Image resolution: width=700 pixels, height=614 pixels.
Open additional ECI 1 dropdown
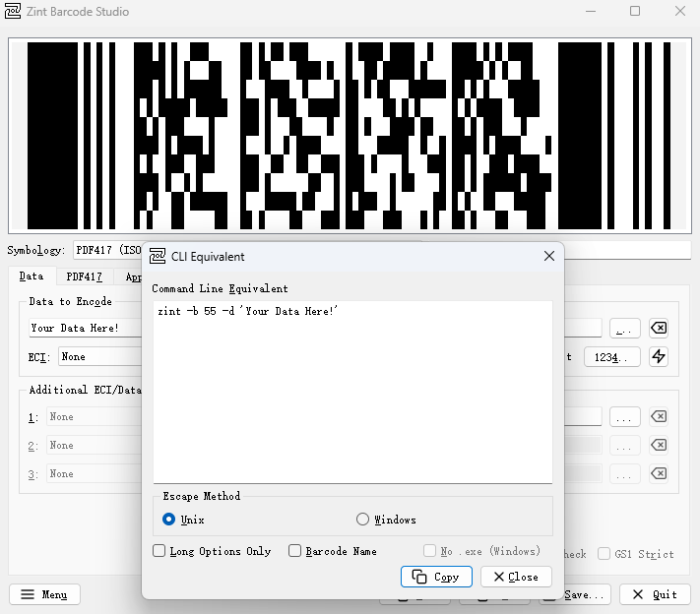pyautogui.click(x=94, y=417)
